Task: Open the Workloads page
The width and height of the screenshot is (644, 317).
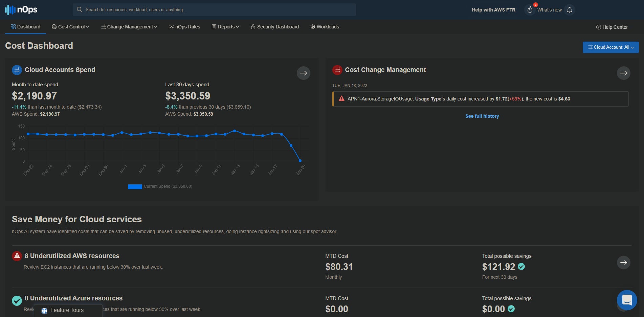Action: click(x=325, y=27)
